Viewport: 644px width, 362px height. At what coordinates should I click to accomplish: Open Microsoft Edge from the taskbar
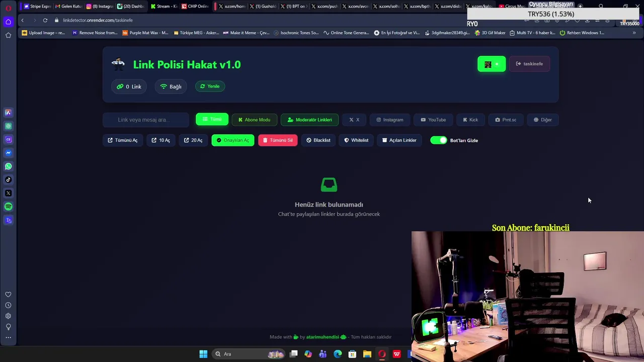[338, 354]
